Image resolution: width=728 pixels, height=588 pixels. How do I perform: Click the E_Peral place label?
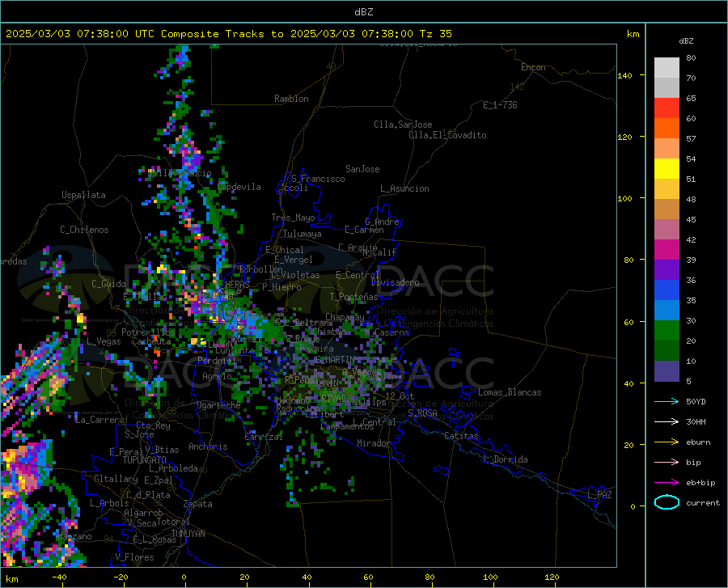(126, 451)
